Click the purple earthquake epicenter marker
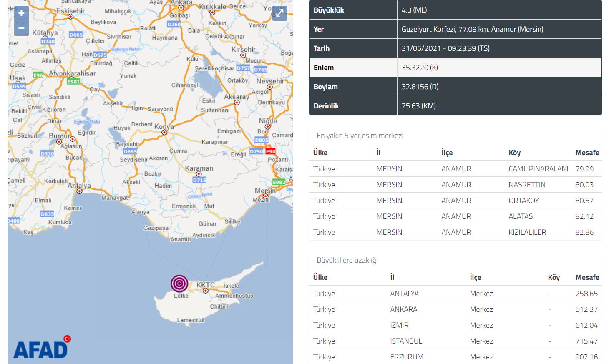This screenshot has height=364, width=609. click(179, 284)
